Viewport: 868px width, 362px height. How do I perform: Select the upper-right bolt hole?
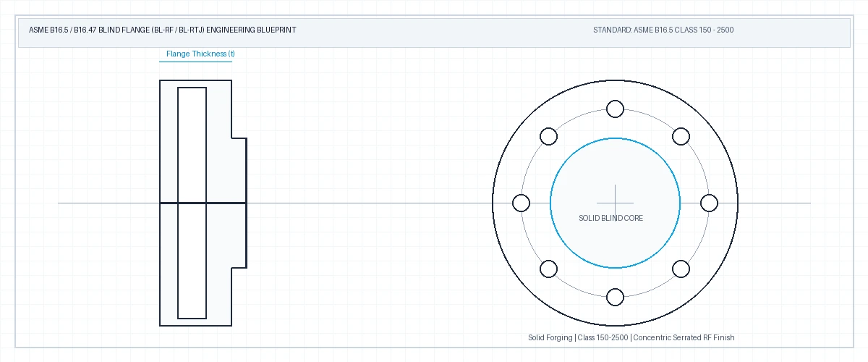point(681,136)
